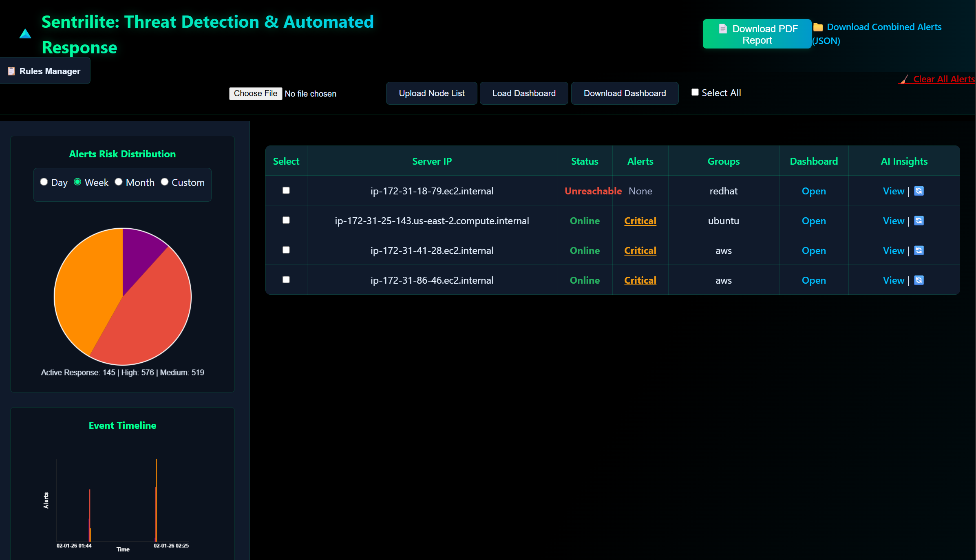
Task: Click the Choose File input control
Action: [x=255, y=93]
